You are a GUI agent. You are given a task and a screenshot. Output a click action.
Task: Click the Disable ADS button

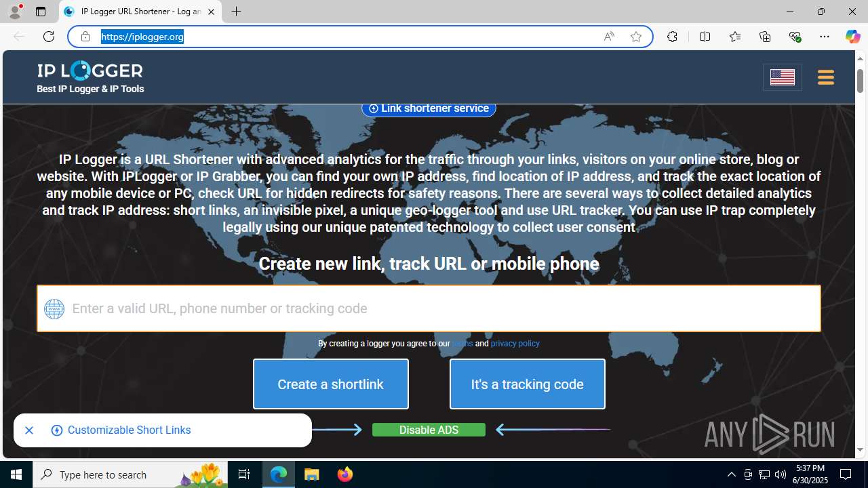[429, 430]
